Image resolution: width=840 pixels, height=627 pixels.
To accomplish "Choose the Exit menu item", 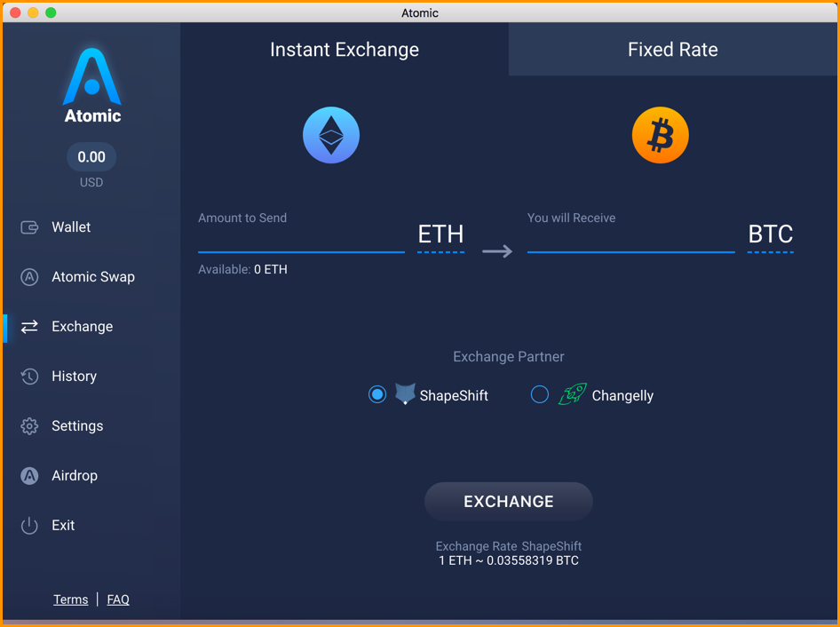I will [63, 525].
